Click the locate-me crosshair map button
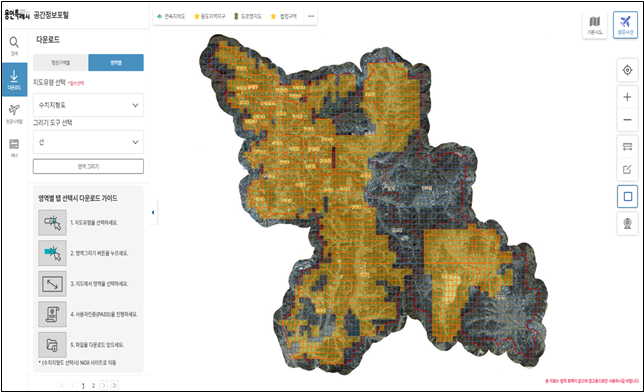Viewport: 644px width, 392px height. point(627,70)
